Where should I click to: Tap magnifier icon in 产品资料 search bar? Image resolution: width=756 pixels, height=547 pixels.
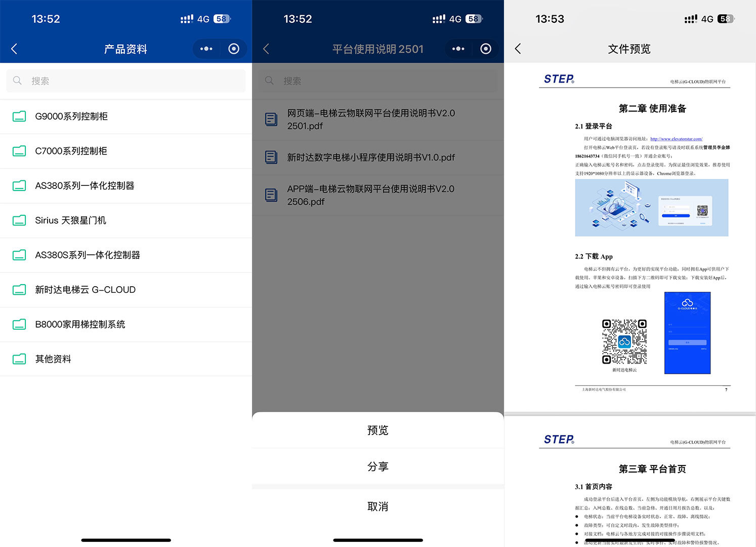[x=18, y=81]
